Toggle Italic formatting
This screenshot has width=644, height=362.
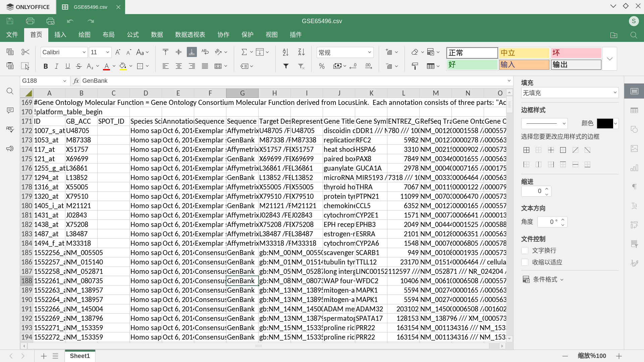coord(57,66)
